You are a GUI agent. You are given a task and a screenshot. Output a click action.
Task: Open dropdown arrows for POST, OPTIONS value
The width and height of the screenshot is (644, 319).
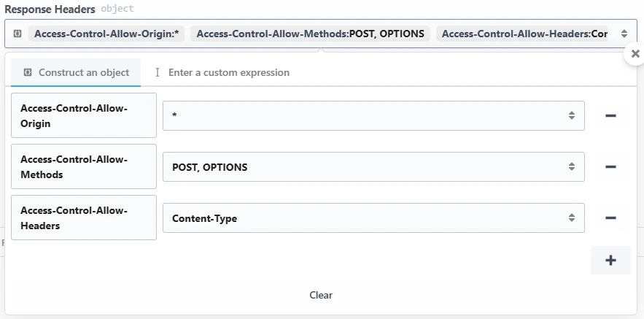pos(572,166)
